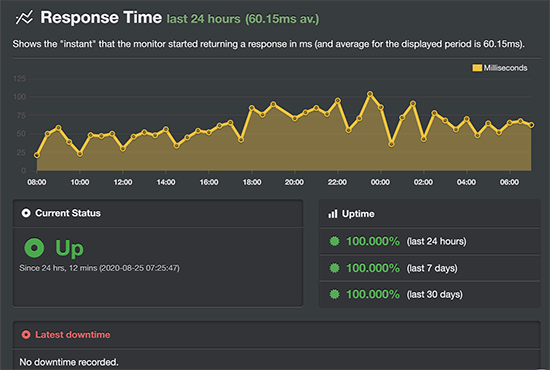
Task: Click the description sentence below the heading
Action: 269,44
